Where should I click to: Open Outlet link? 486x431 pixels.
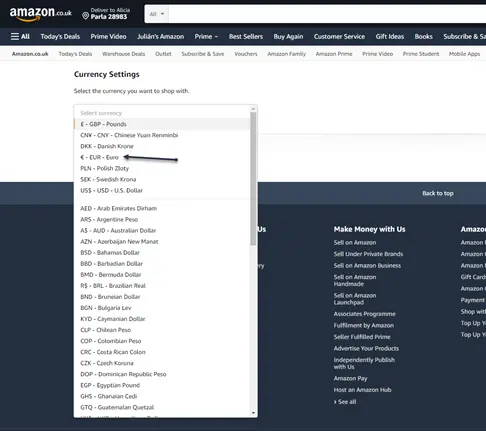[x=163, y=54]
